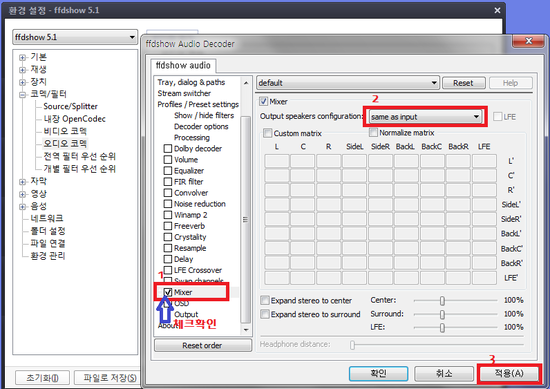Select 전역 필터 우선 순위 item

80,156
